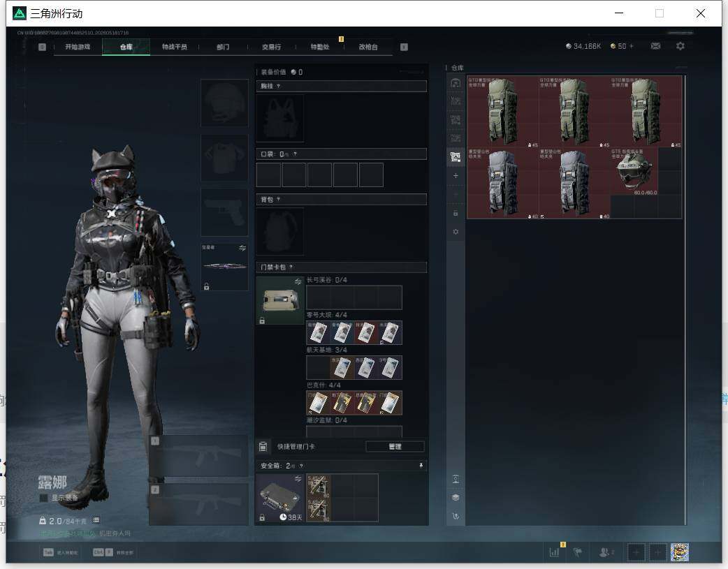Screen dimensions: 728x569
Task: Open the 特勤处 tab
Action: pos(320,47)
